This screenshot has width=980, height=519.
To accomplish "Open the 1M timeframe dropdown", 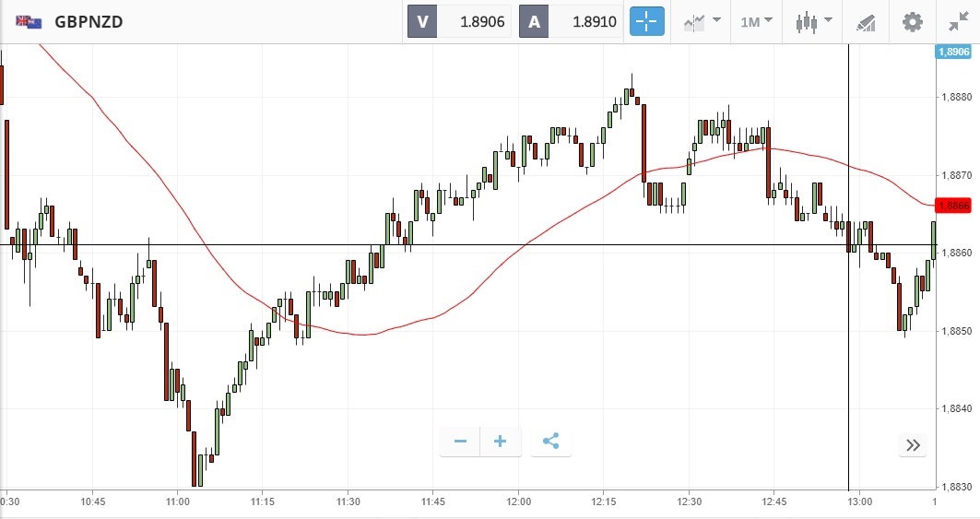I will point(757,21).
